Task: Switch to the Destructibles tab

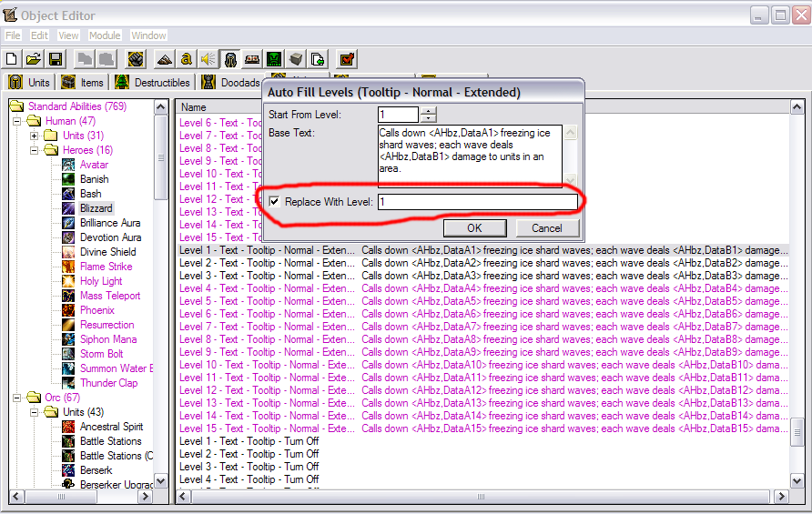Action: [152, 82]
